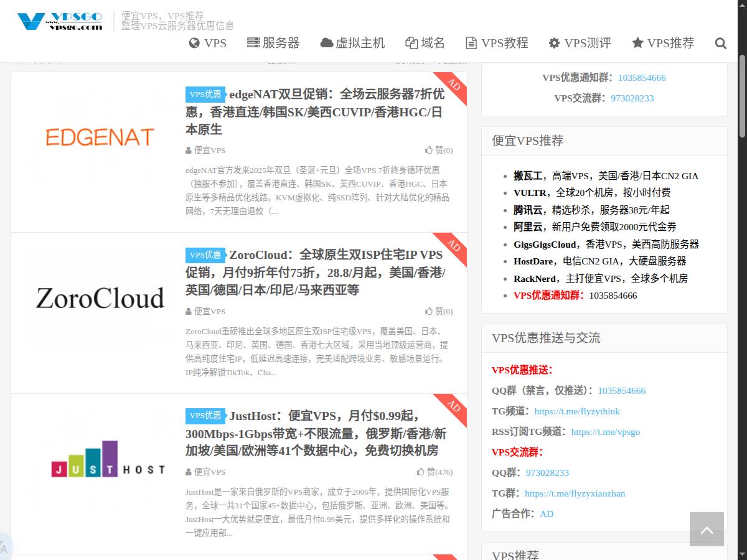This screenshot has height=560, width=747.
Task: Expand the VPS测评 menu
Action: pos(580,43)
